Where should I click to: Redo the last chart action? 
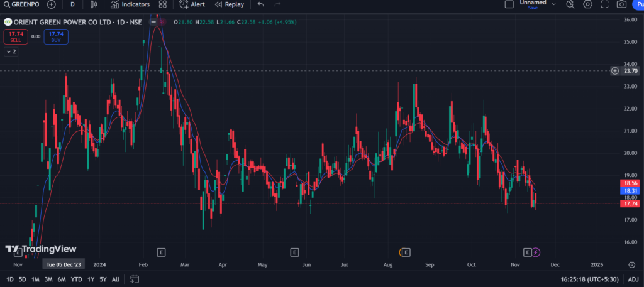277,4
